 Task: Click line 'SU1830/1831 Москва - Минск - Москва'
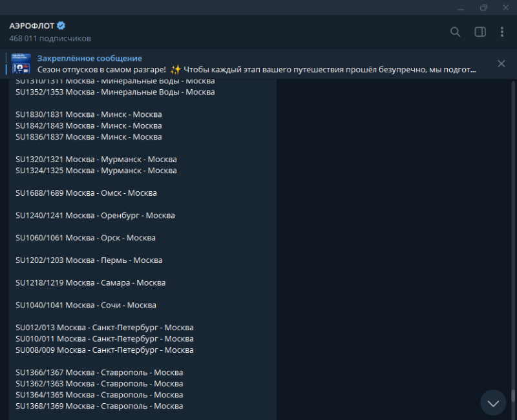pos(89,114)
